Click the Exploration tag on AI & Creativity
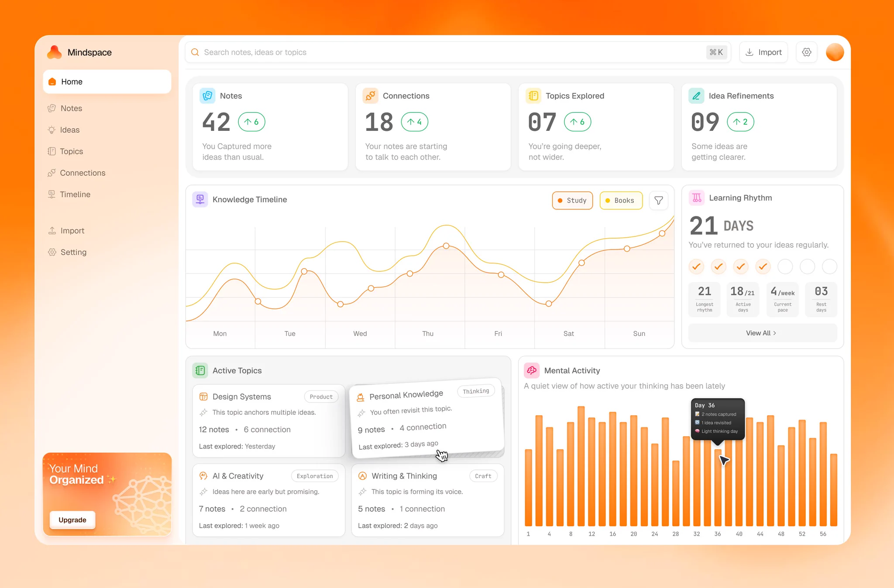Screen dimensions: 894x588 [315, 476]
